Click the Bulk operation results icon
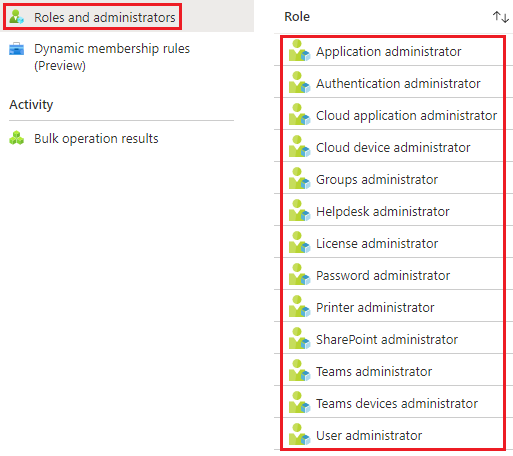This screenshot has width=513, height=456. [x=16, y=138]
